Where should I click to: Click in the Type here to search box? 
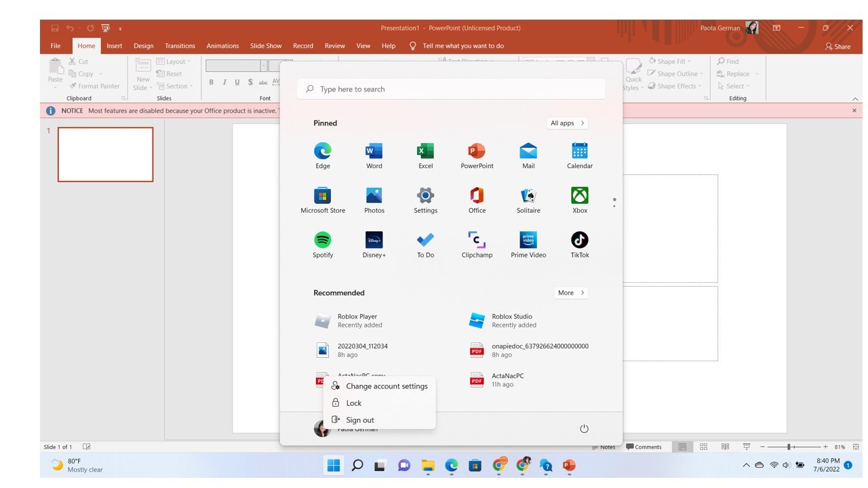click(451, 89)
